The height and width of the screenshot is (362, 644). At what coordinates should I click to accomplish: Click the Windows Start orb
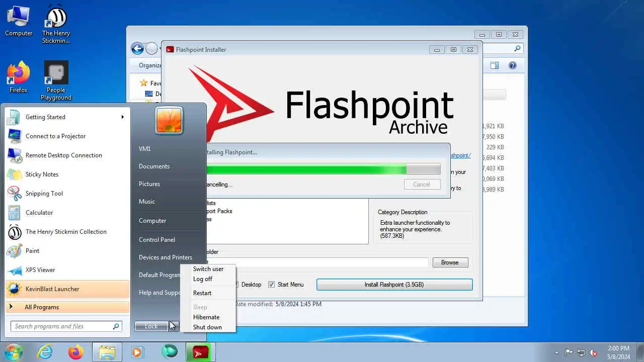tap(14, 352)
